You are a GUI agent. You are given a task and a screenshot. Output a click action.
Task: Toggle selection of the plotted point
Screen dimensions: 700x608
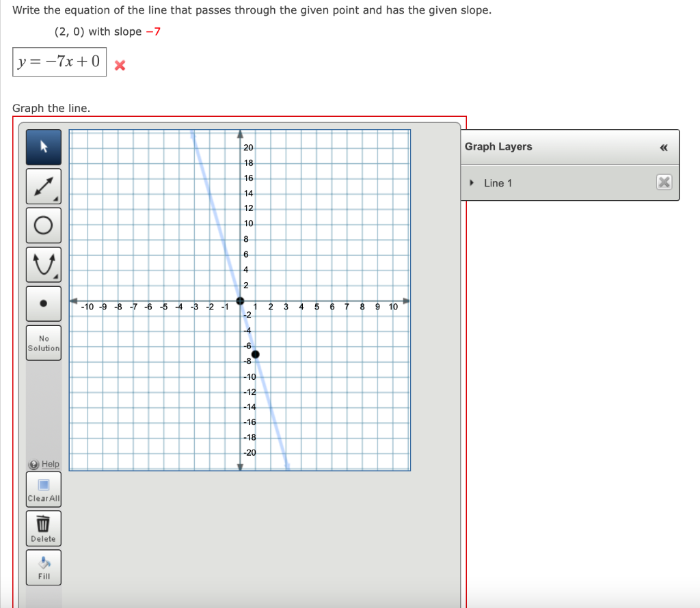point(256,354)
